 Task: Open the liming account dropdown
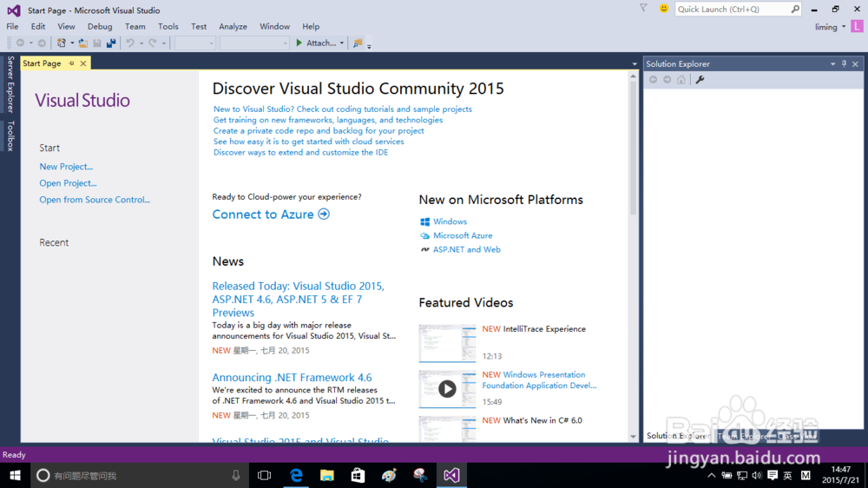pos(844,27)
